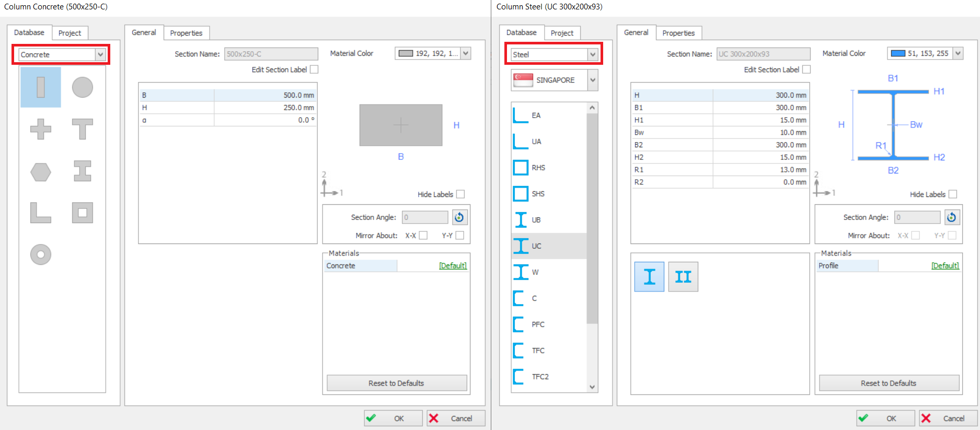The height and width of the screenshot is (430, 980).
Task: Select the L-shaped concrete section
Action: tap(41, 213)
